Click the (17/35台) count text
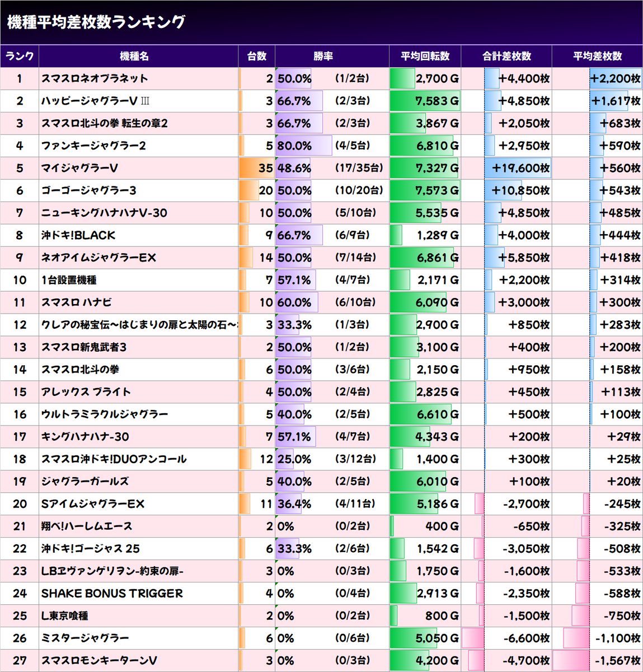The image size is (643, 672). 359,168
